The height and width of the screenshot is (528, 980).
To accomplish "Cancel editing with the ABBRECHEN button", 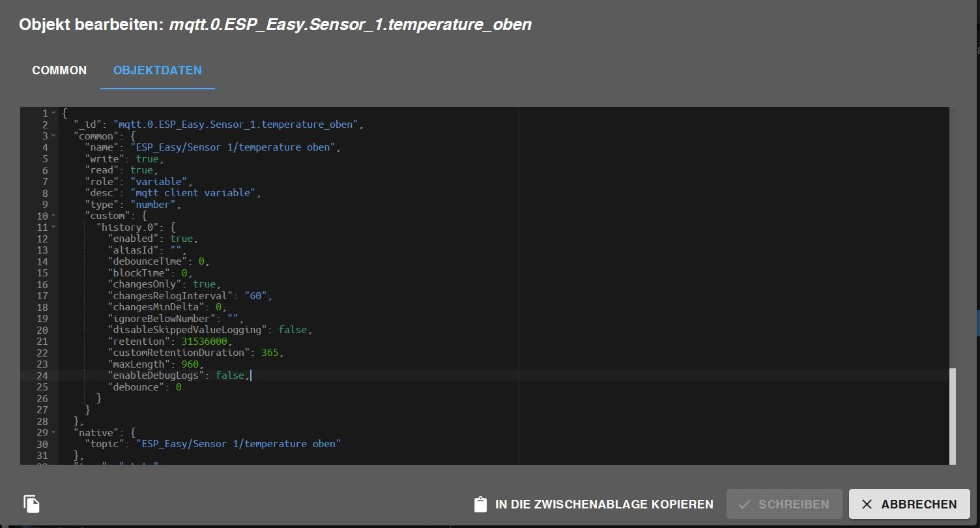I will (910, 504).
